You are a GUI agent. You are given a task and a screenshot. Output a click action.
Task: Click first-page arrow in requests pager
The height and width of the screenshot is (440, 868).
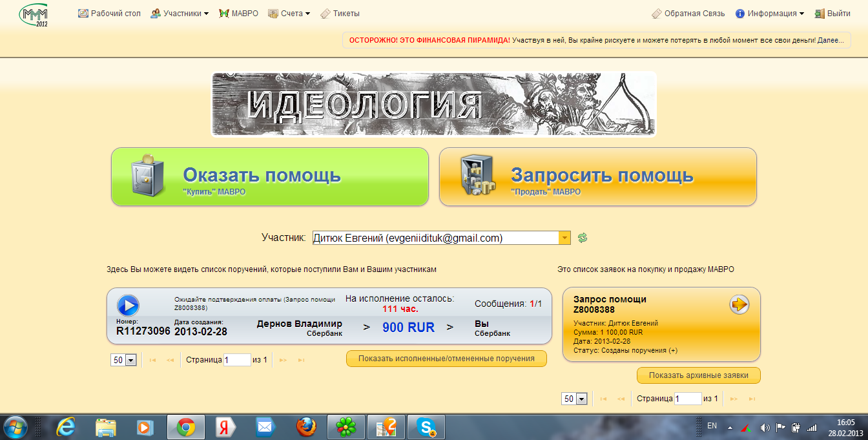pyautogui.click(x=604, y=399)
